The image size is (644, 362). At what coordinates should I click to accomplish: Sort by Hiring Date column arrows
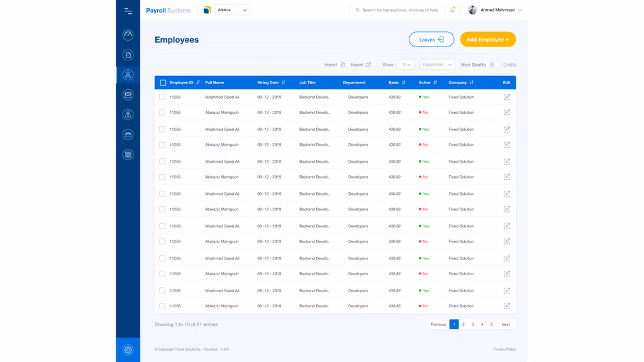click(284, 82)
